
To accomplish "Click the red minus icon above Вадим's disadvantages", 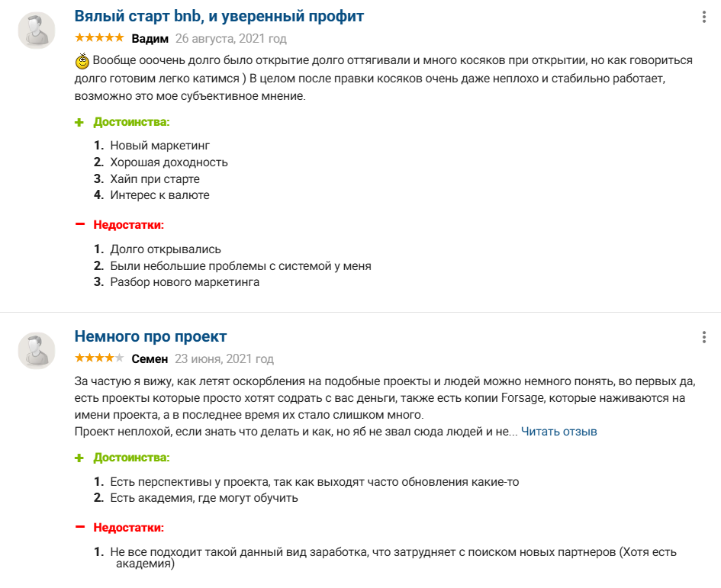I will pyautogui.click(x=79, y=224).
